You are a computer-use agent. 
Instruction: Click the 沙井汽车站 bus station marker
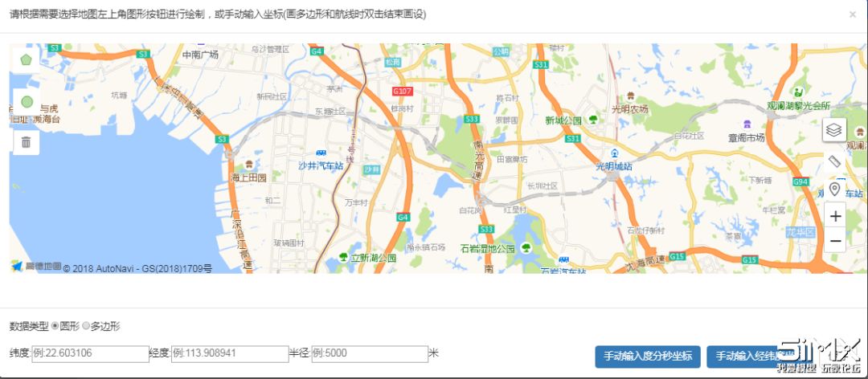coord(321,153)
